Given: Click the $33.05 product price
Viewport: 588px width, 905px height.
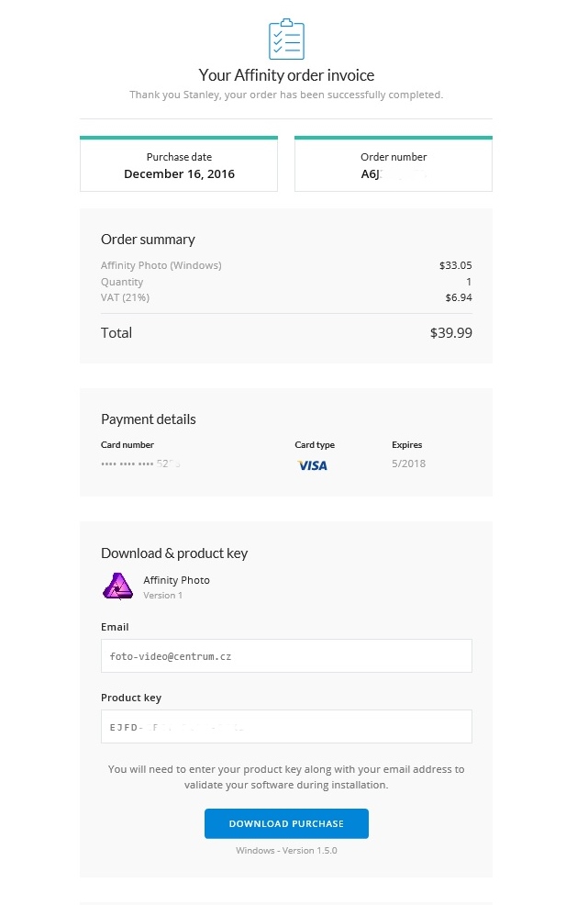Looking at the screenshot, I should [455, 265].
